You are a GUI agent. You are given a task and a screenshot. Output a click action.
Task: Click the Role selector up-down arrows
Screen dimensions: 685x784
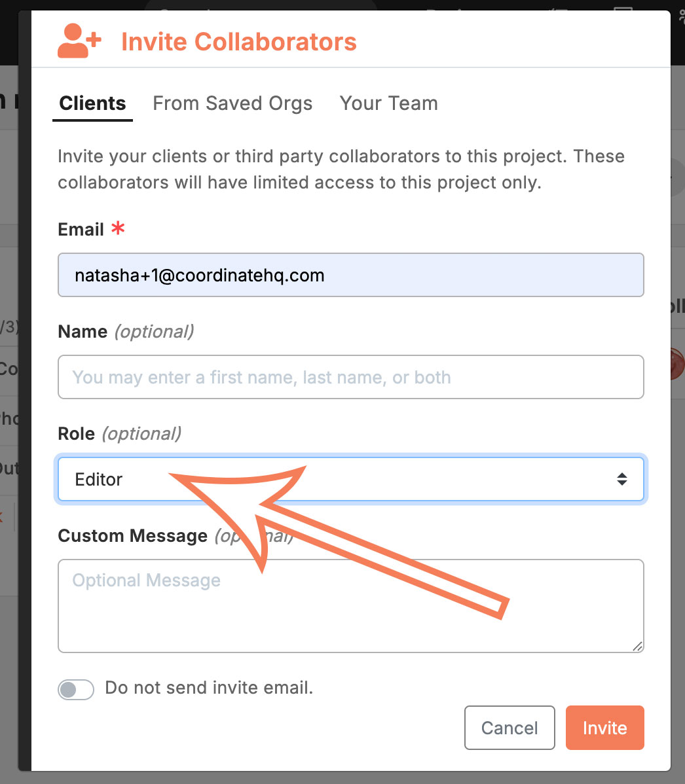coord(621,479)
